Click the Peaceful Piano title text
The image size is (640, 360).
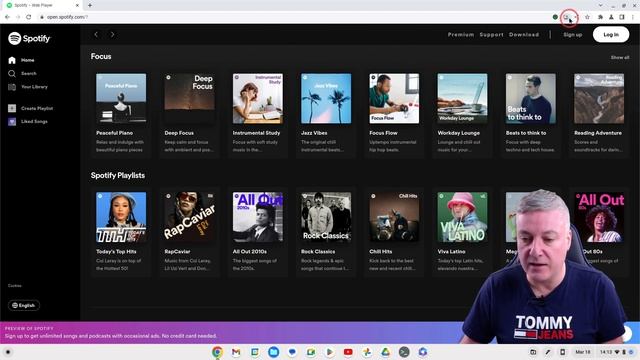114,133
